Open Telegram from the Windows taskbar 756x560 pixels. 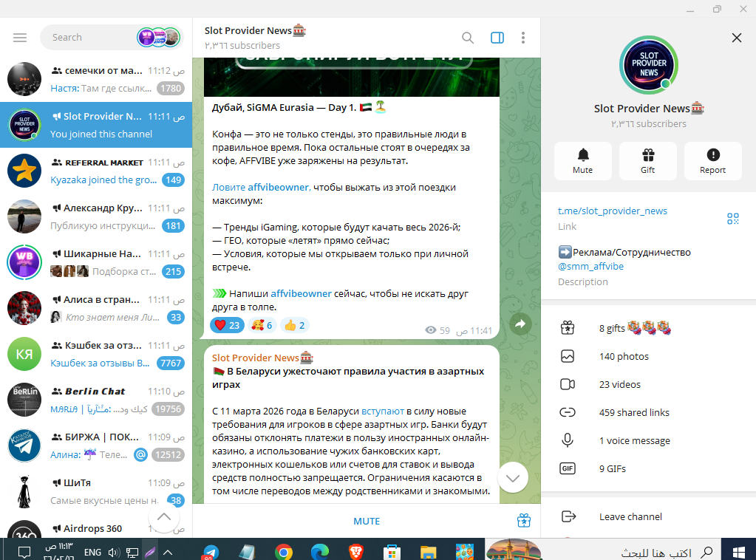(211, 553)
